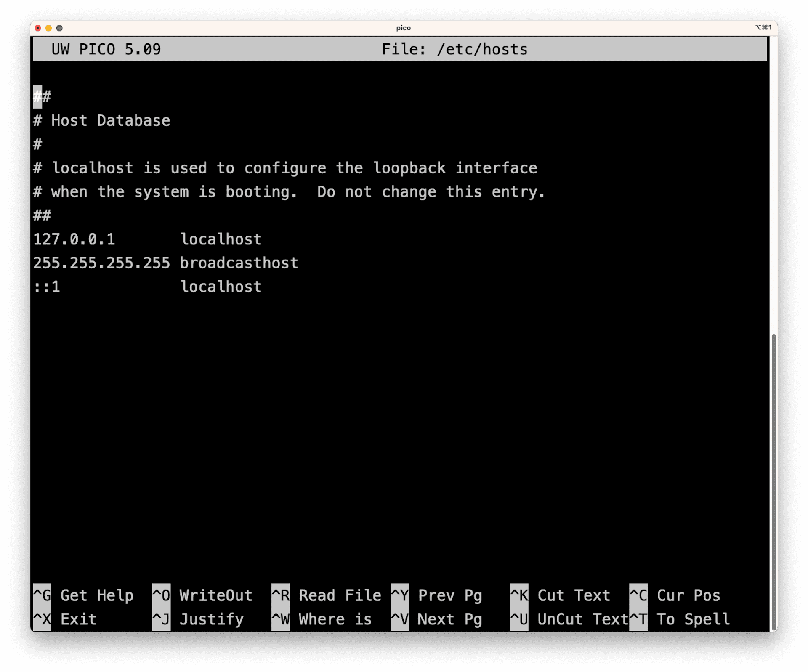The height and width of the screenshot is (672, 808).
Task: Click the ^R Read File shortcut
Action: (326, 595)
